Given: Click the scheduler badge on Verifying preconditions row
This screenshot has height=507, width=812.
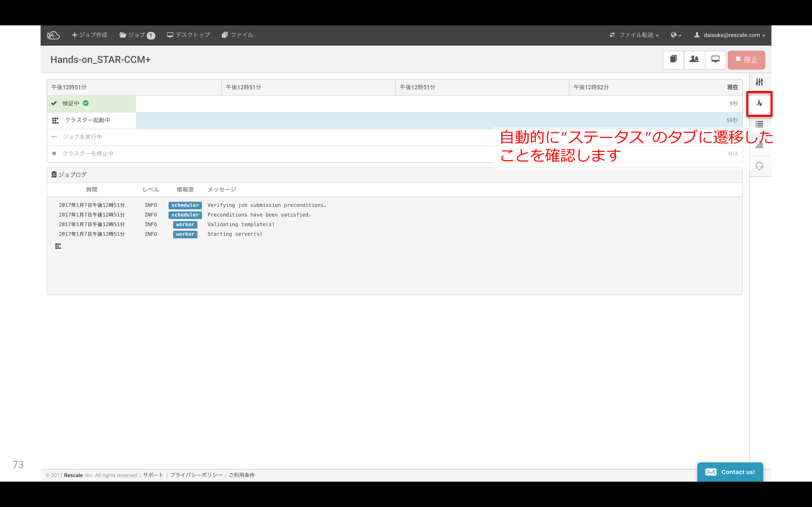Looking at the screenshot, I should [185, 205].
